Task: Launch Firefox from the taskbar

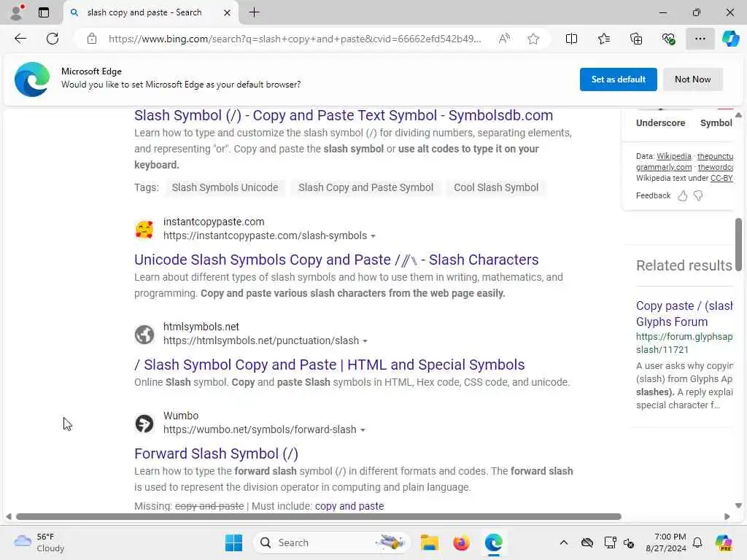Action: tap(461, 542)
